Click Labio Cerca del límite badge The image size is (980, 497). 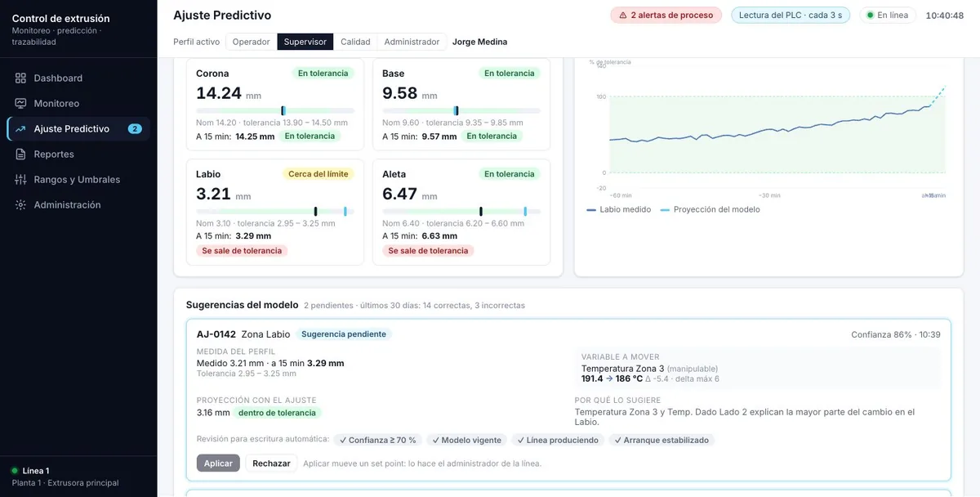click(318, 174)
